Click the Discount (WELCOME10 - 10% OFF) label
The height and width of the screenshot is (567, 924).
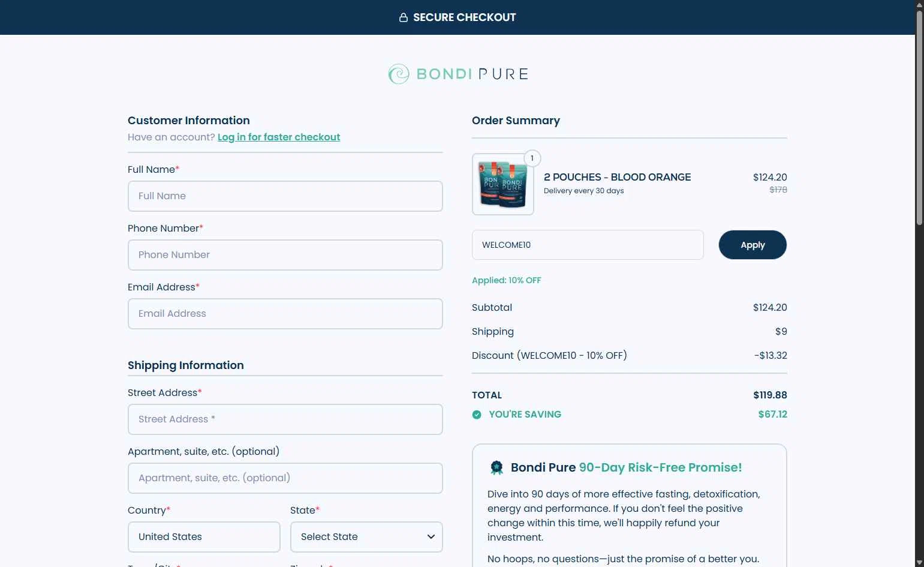tap(549, 355)
